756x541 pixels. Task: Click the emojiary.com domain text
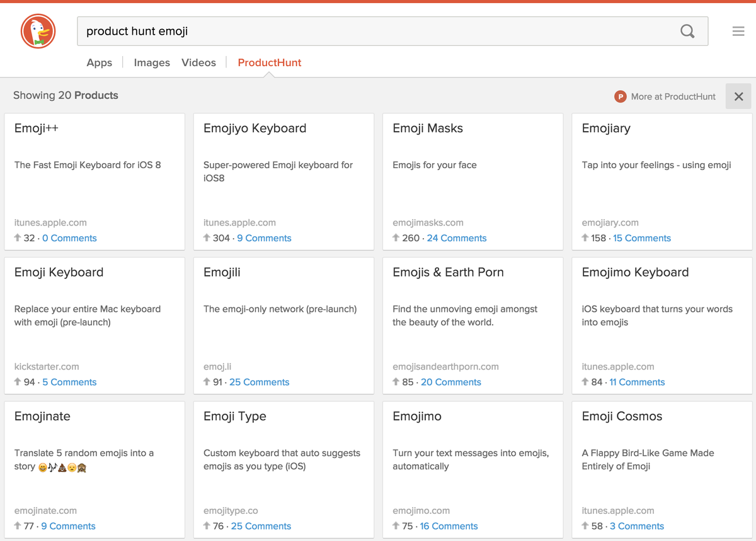click(610, 222)
